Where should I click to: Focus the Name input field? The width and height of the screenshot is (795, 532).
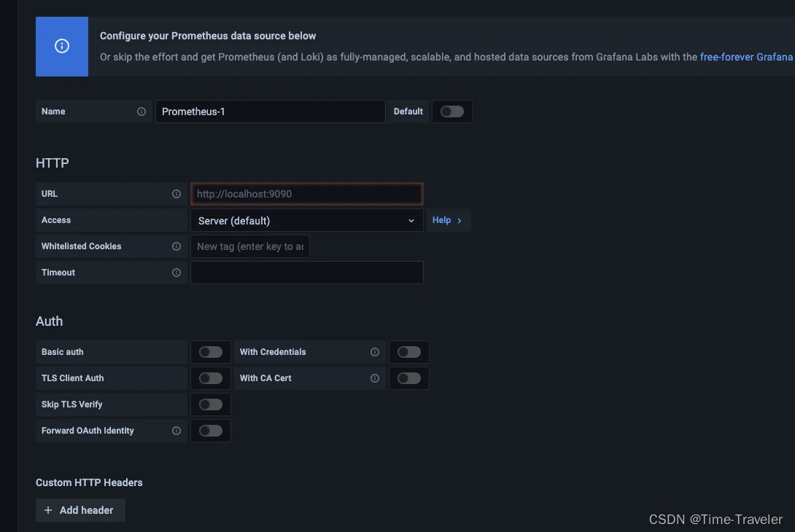click(x=271, y=112)
